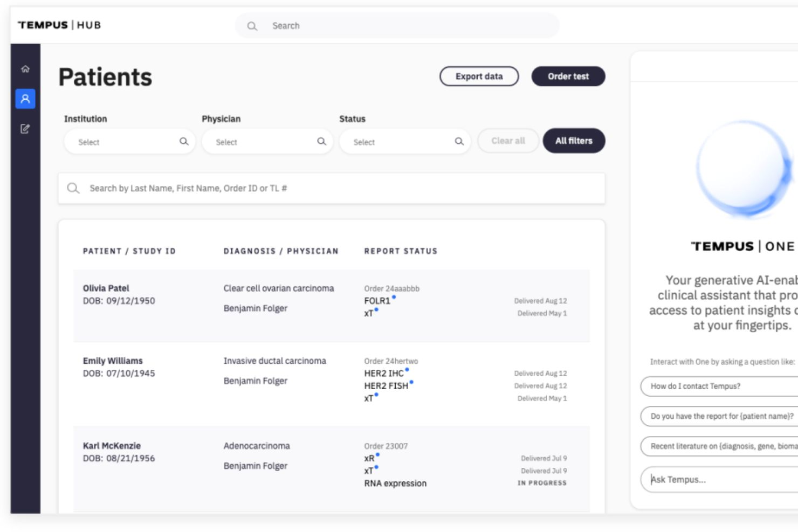Open All filters
Screen dimensions: 798x532
(574, 141)
